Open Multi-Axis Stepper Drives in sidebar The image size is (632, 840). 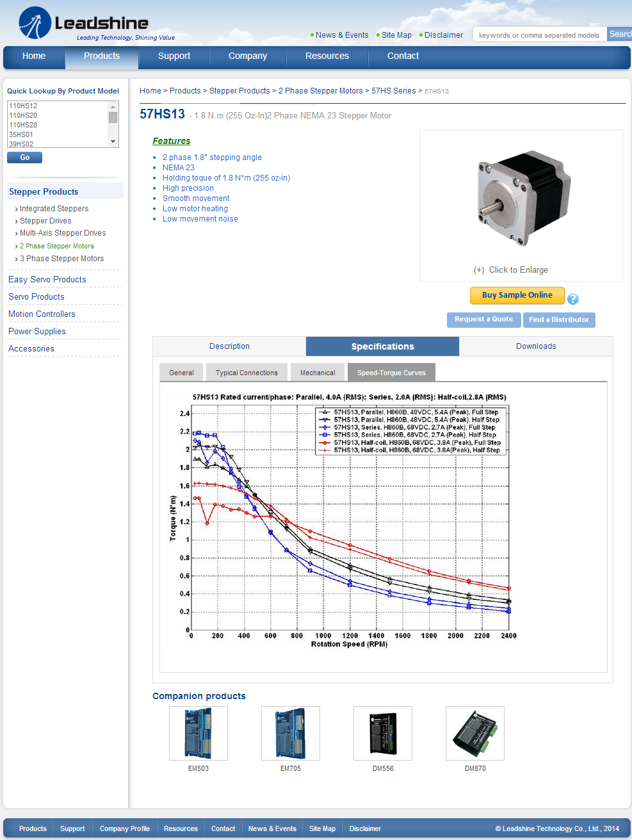click(x=63, y=233)
